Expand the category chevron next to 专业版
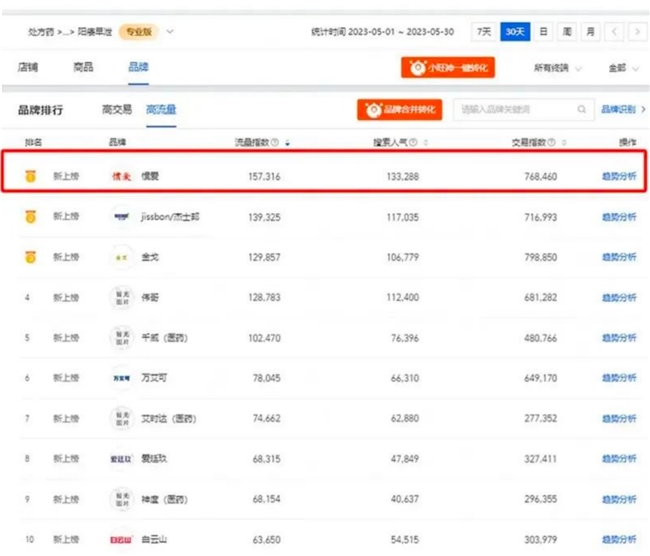Image resolution: width=650 pixels, height=556 pixels. pos(170,32)
